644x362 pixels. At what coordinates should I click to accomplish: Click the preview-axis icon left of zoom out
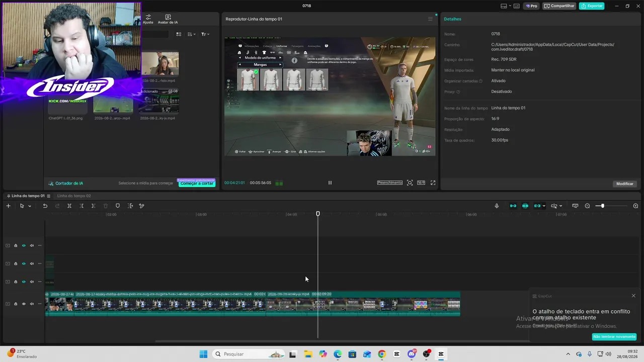(575, 206)
